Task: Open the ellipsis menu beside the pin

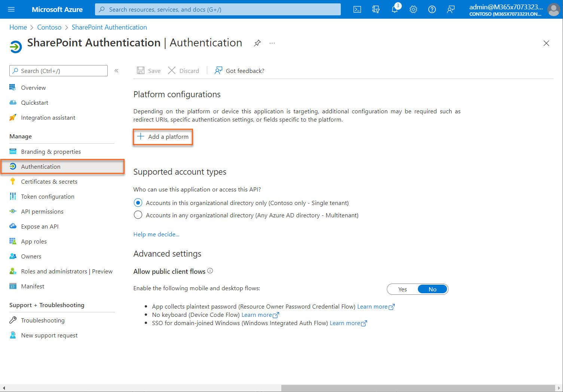Action: (272, 43)
